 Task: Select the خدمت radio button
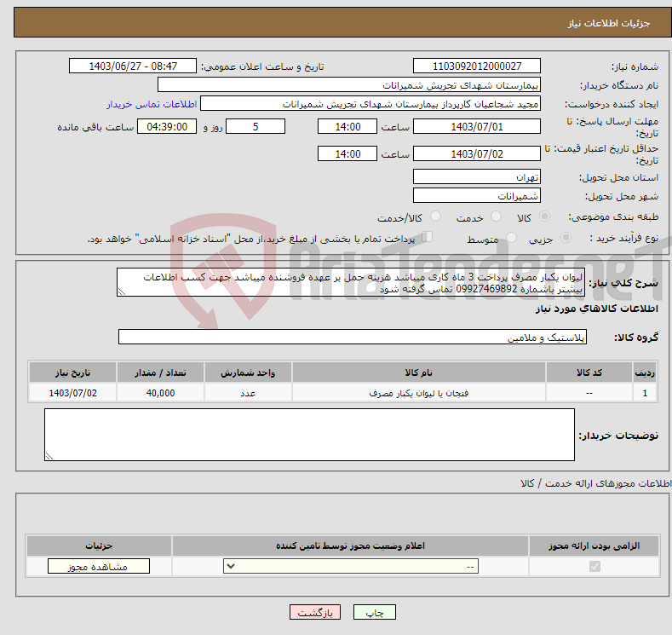coord(496,216)
